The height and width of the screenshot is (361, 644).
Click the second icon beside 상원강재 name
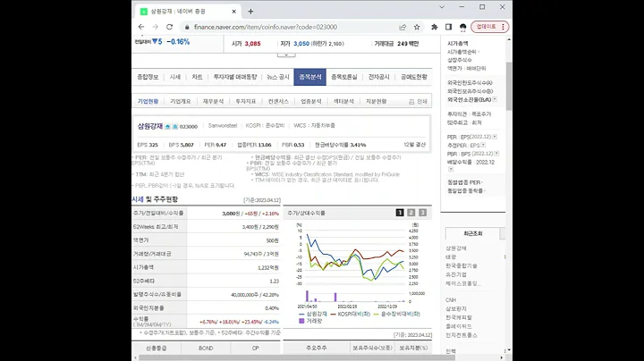point(175,127)
